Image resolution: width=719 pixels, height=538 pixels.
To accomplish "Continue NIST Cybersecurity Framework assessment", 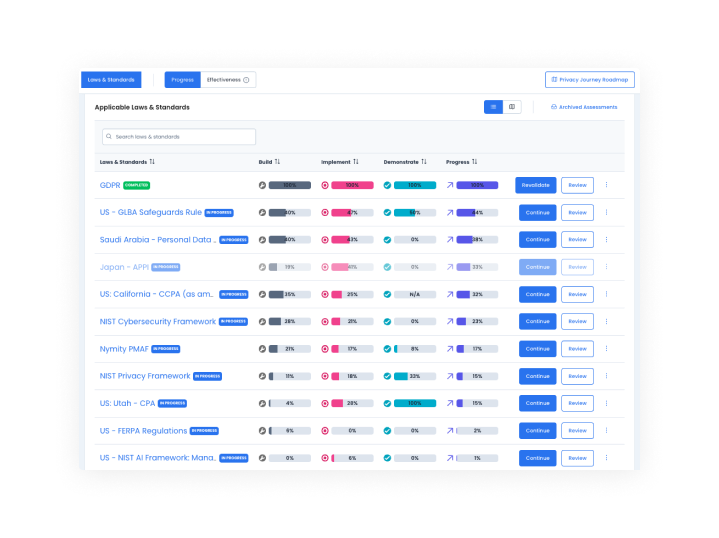I will (x=537, y=322).
